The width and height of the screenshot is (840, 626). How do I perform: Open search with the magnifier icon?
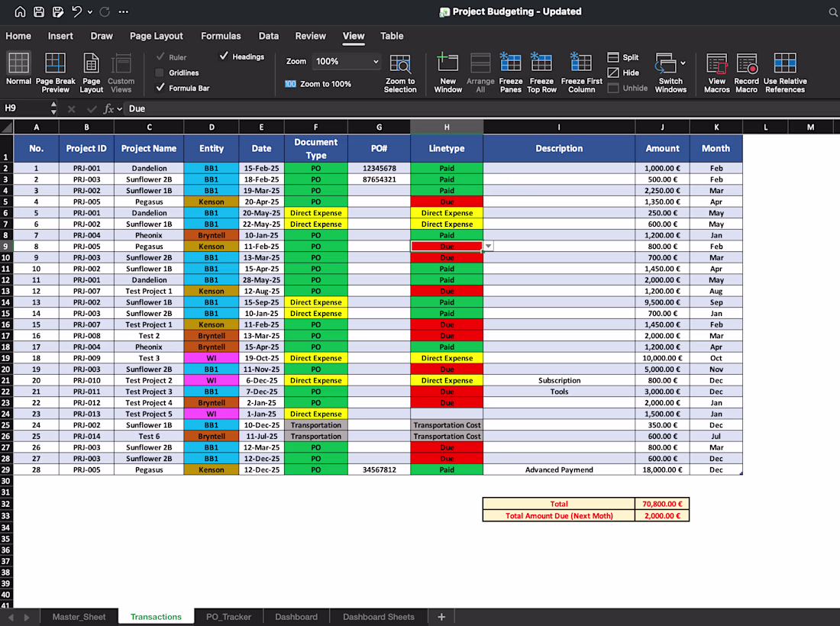pos(833,11)
